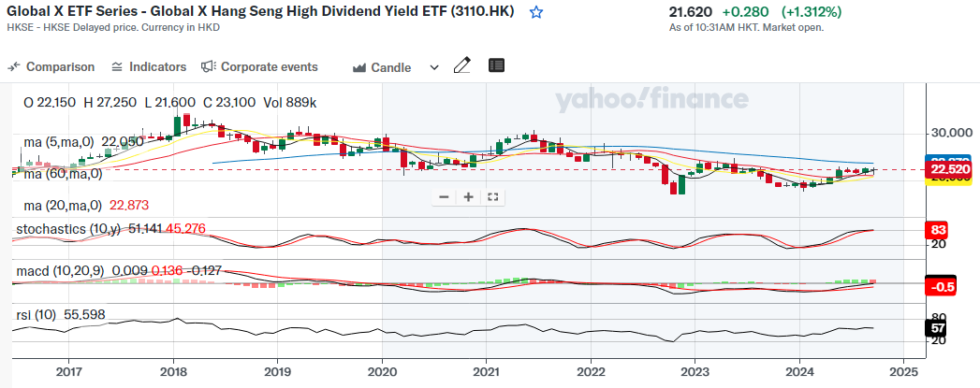The width and height of the screenshot is (980, 388).
Task: Open the data table view icon
Action: coord(496,65)
